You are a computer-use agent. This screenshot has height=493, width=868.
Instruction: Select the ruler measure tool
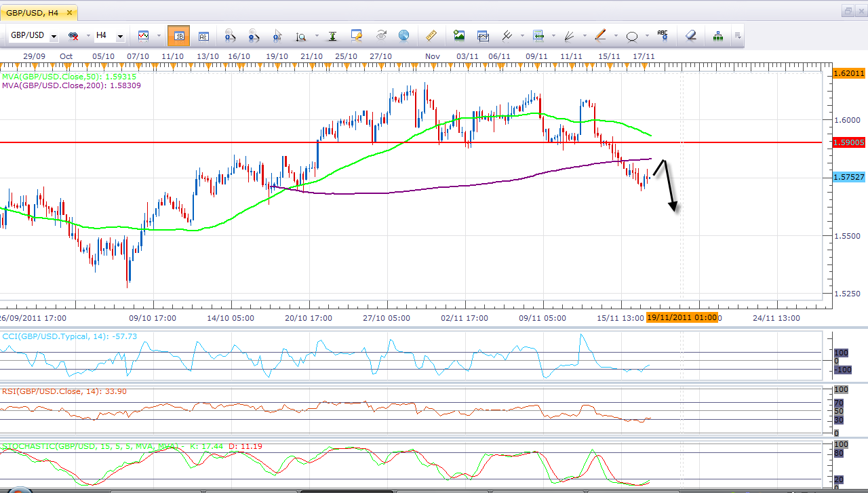tap(431, 35)
